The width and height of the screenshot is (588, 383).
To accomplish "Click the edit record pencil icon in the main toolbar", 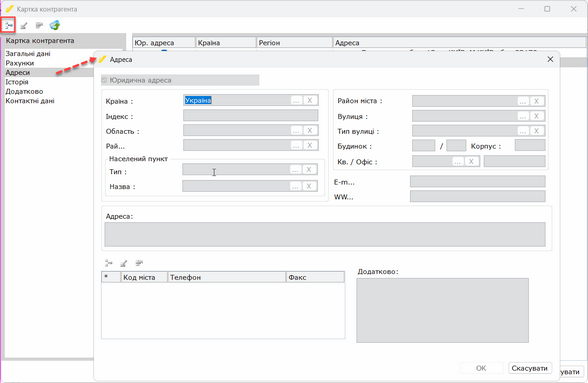I will click(x=24, y=26).
